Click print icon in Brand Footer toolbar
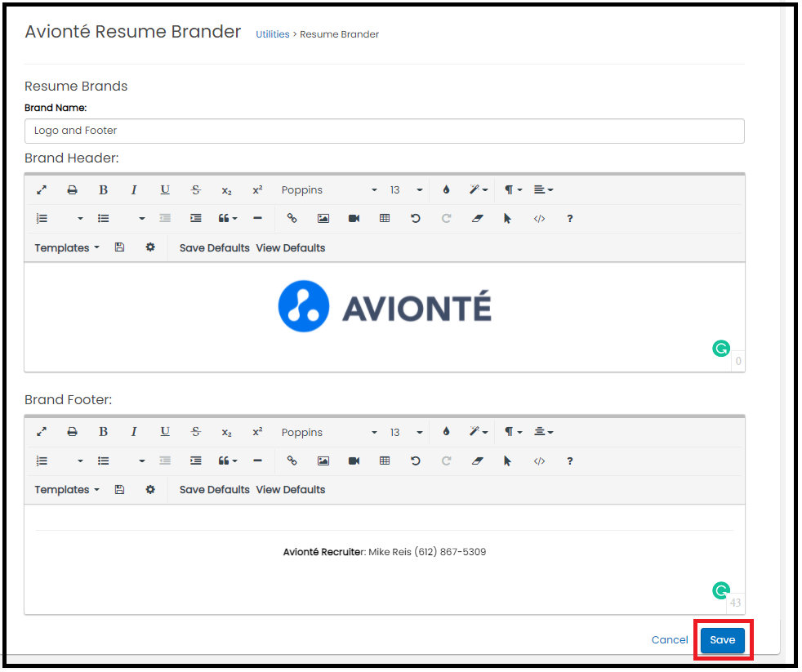The width and height of the screenshot is (802, 672). pos(72,432)
